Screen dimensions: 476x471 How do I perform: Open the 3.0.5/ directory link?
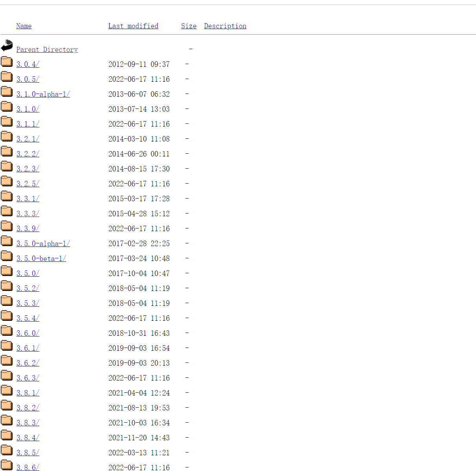[x=28, y=79]
